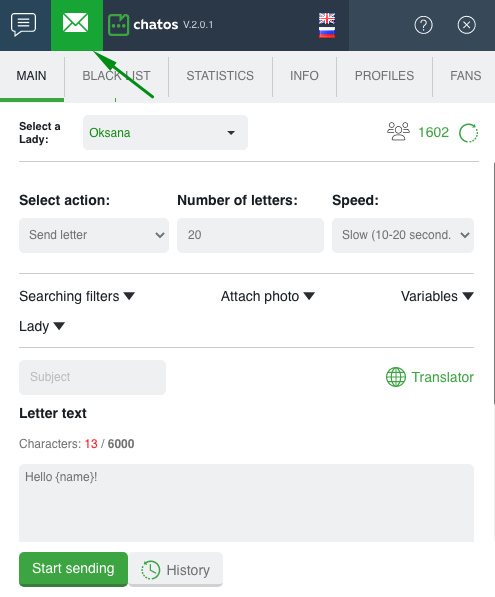Click the Subject input field

pos(93,377)
